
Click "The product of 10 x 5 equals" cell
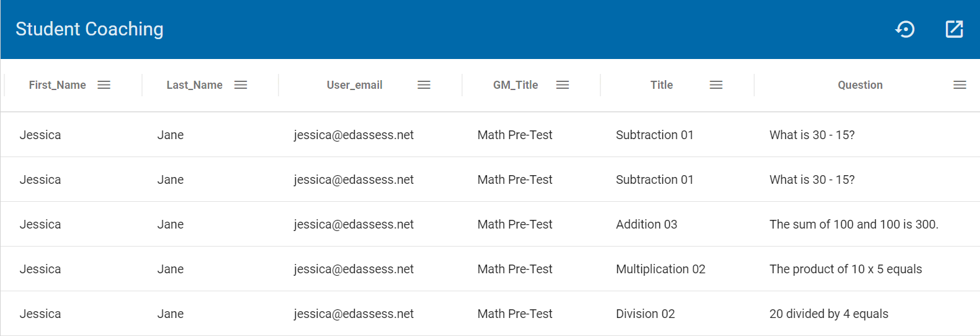[x=845, y=269]
